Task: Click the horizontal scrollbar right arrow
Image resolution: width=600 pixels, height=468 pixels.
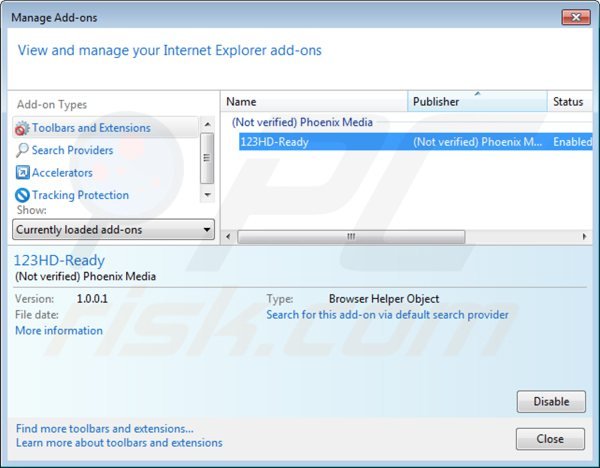Action: tap(584, 236)
